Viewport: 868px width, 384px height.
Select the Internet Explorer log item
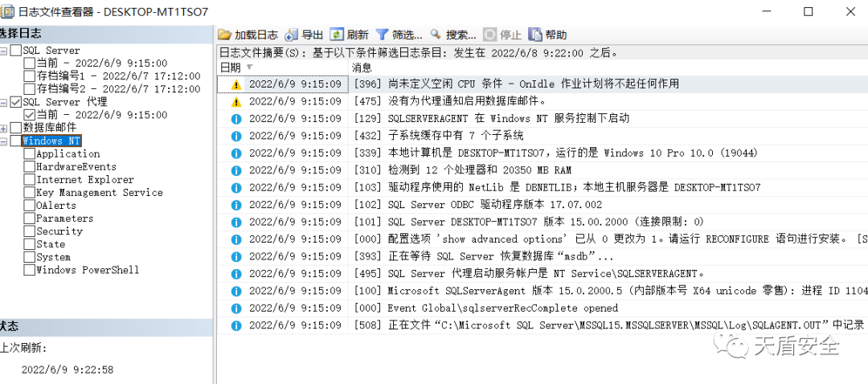tap(84, 180)
